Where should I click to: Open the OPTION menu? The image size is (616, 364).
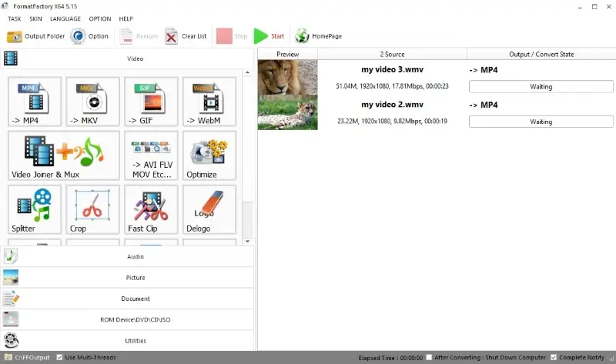(x=100, y=18)
